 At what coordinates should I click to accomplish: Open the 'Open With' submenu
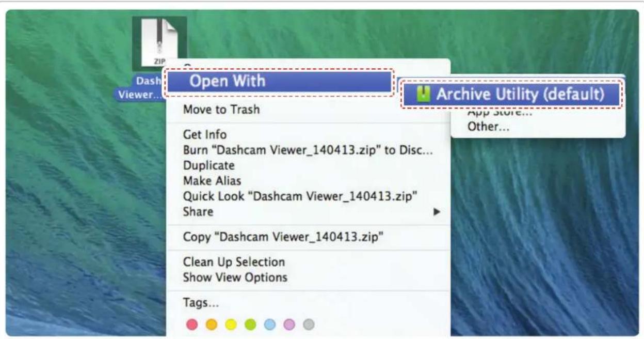click(279, 81)
